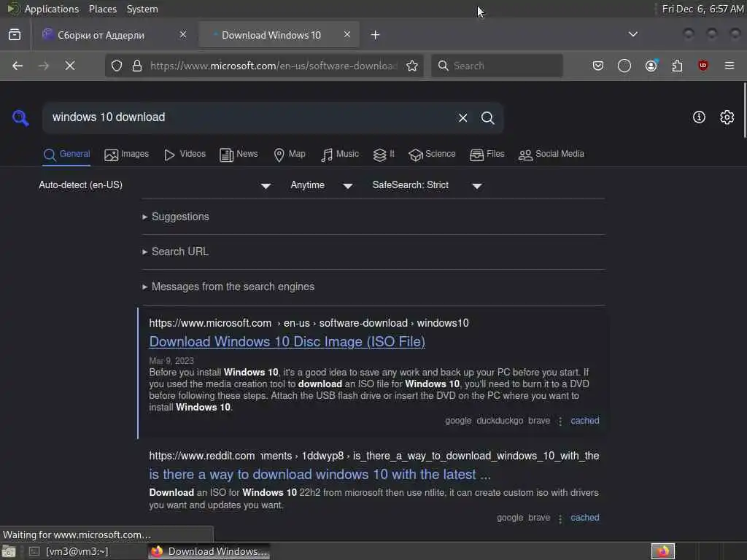747x560 pixels.
Task: Go back to the previous page
Action: 18,66
